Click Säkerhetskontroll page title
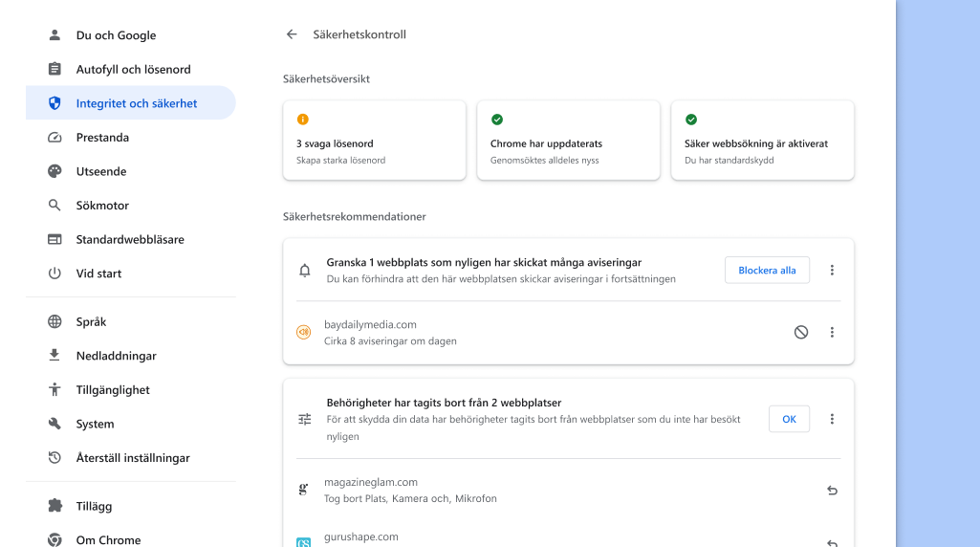The height and width of the screenshot is (547, 980). tap(359, 34)
